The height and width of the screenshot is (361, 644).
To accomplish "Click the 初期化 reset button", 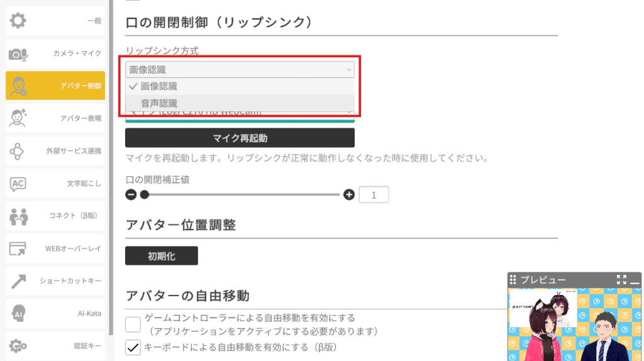I will 162,256.
